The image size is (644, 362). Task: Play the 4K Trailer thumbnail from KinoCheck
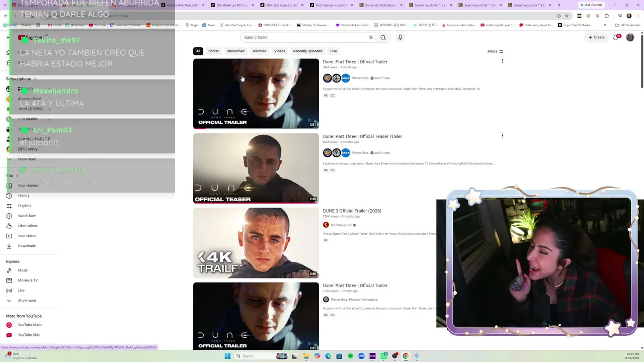(256, 243)
